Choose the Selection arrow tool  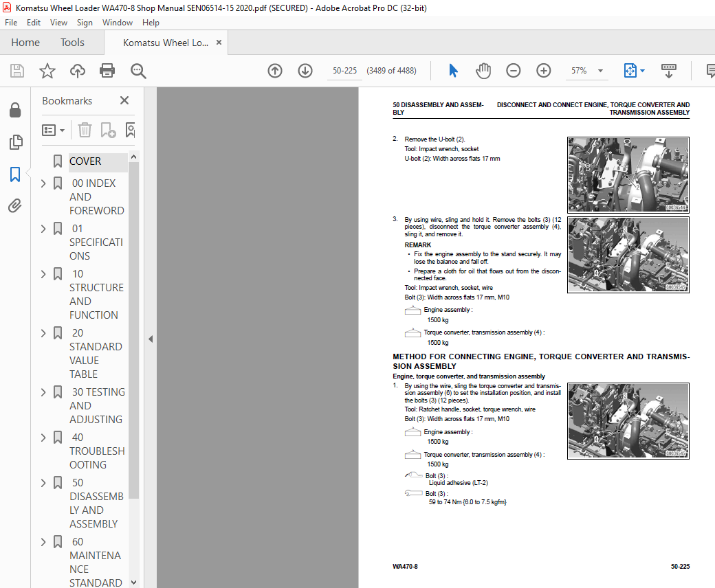click(x=453, y=71)
